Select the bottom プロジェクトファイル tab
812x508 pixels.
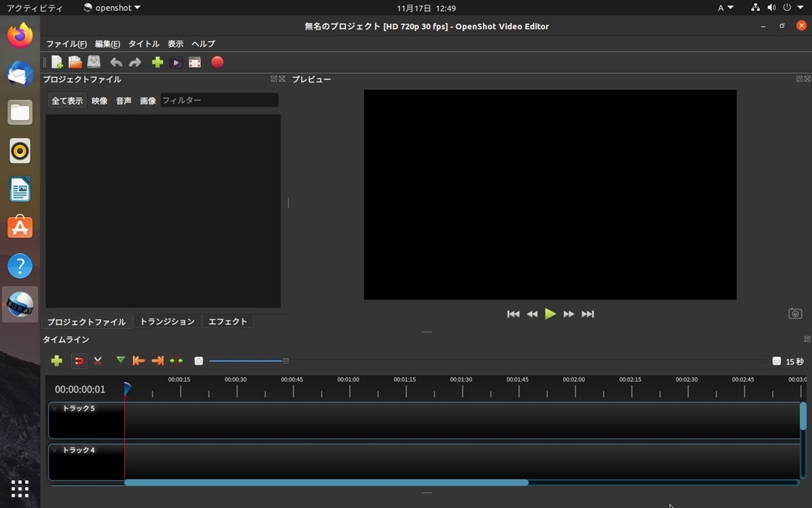click(x=87, y=322)
